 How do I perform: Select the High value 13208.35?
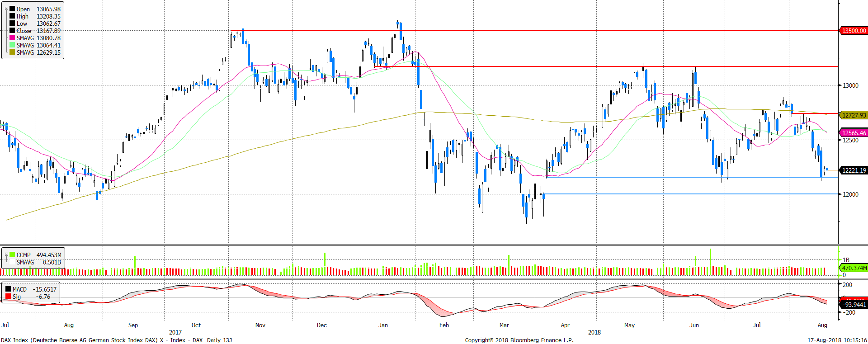click(x=48, y=16)
